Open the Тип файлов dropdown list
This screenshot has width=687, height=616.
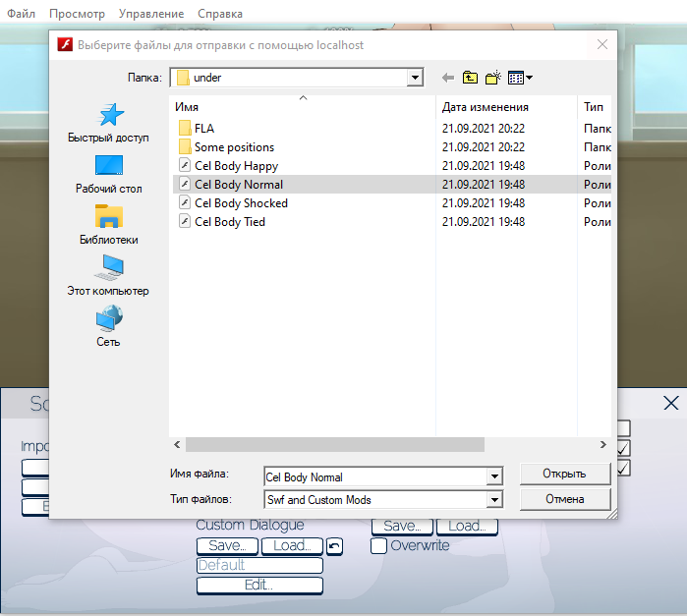coord(493,500)
